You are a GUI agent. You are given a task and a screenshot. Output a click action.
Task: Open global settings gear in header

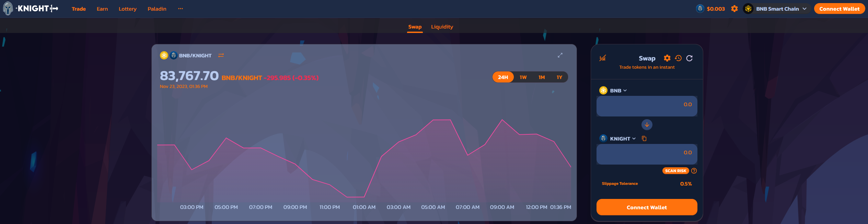click(x=734, y=9)
